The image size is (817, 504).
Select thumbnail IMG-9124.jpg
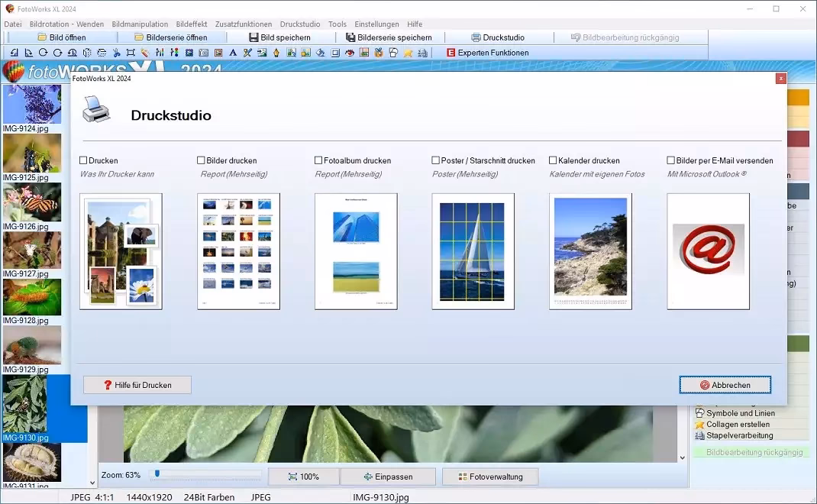point(32,105)
